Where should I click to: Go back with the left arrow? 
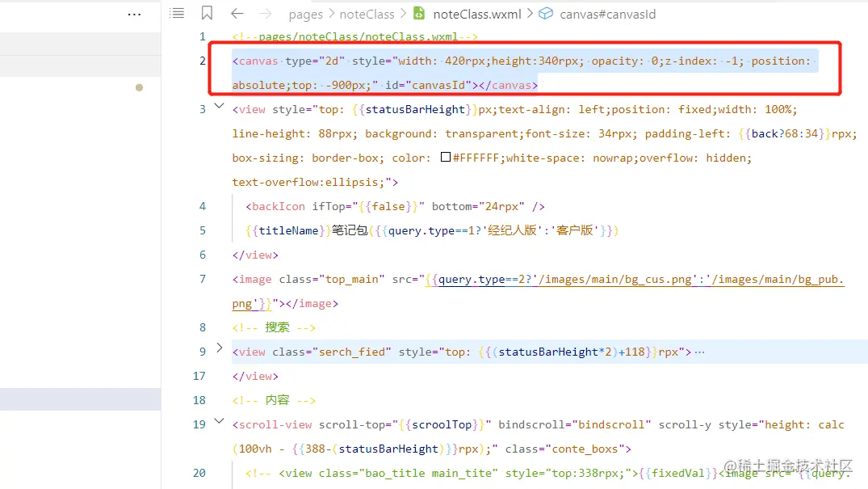tap(237, 14)
